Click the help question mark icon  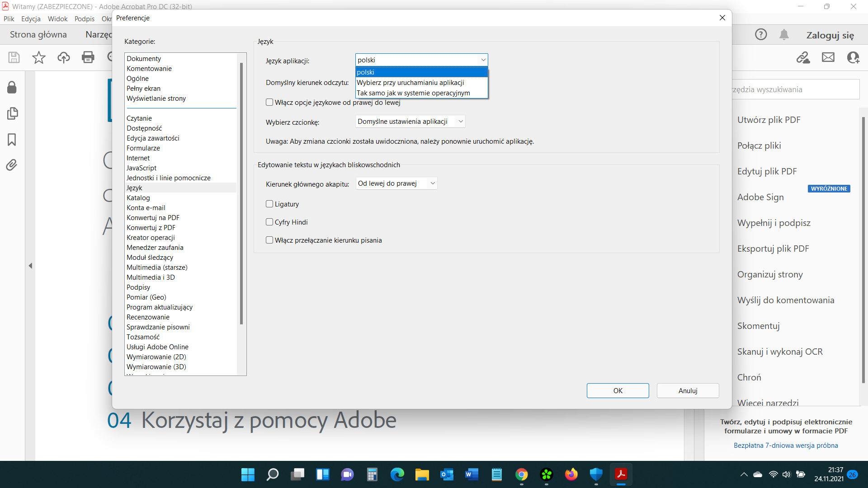[x=761, y=34]
